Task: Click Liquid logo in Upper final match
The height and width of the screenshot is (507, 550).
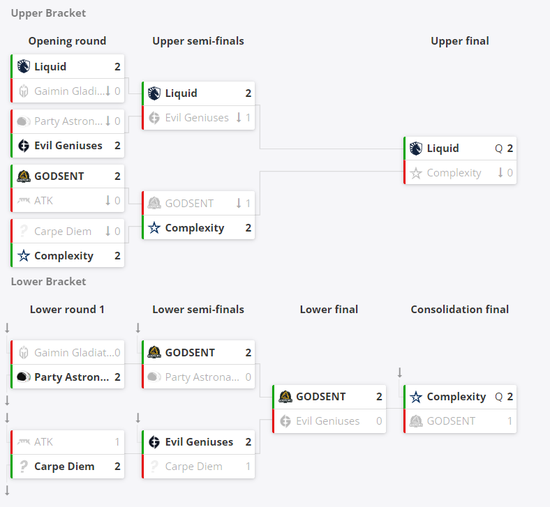Action: pos(416,148)
